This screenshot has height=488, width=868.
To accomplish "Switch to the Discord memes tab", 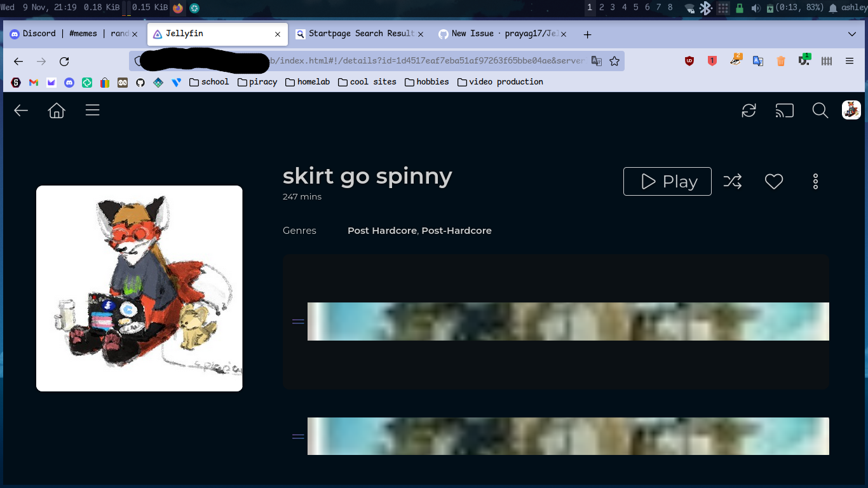I will coord(70,34).
